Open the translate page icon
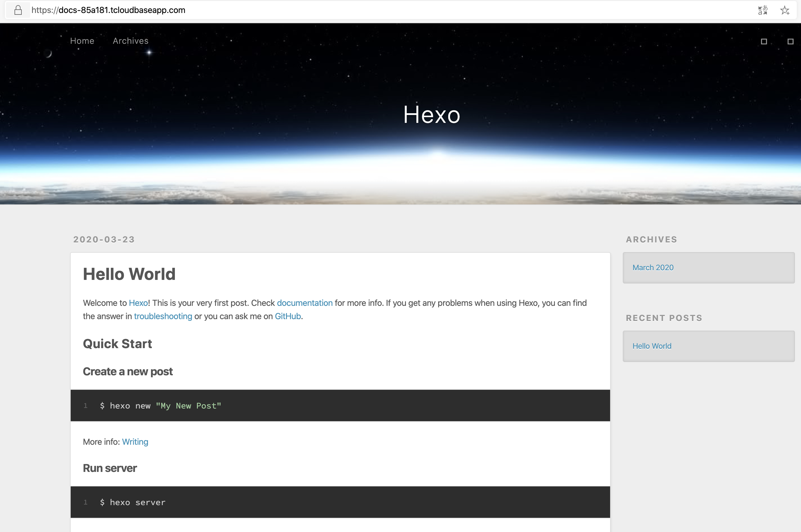The width and height of the screenshot is (801, 532). [763, 10]
